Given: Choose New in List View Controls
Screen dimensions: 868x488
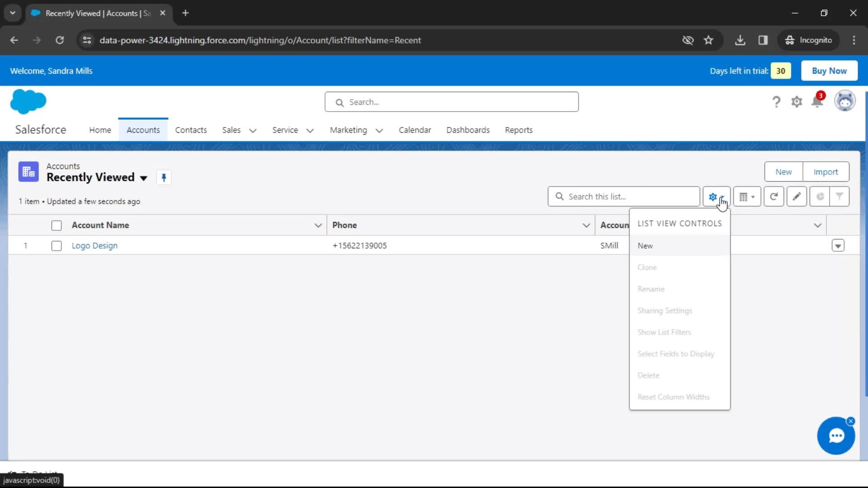Looking at the screenshot, I should [679, 246].
